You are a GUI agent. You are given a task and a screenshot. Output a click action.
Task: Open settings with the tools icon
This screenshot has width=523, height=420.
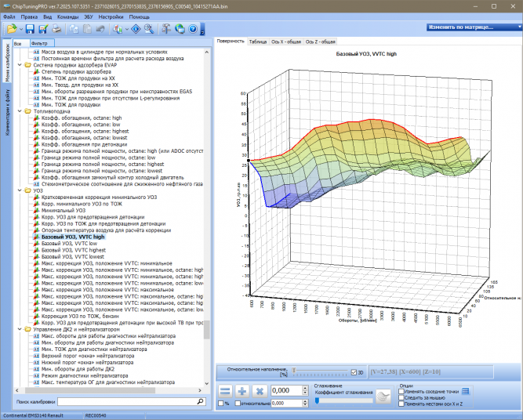coord(166,29)
